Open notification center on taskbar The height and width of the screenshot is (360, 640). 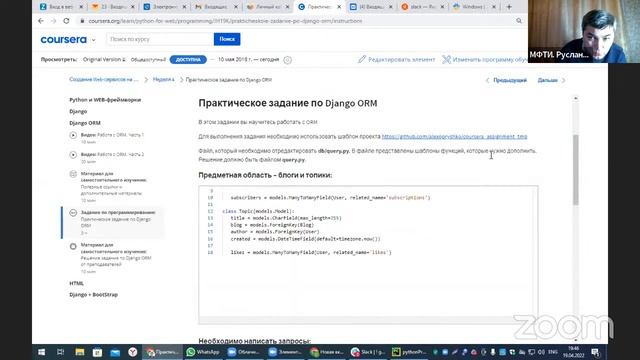click(596, 352)
